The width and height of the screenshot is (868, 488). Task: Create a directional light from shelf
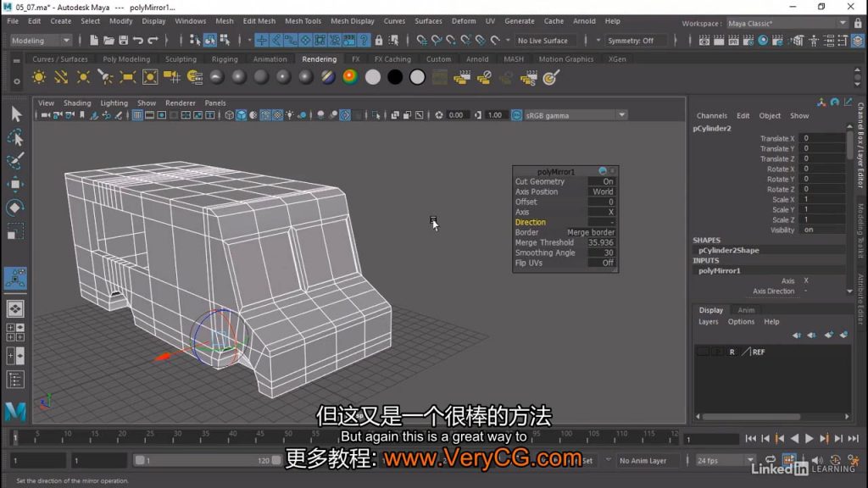pos(61,77)
